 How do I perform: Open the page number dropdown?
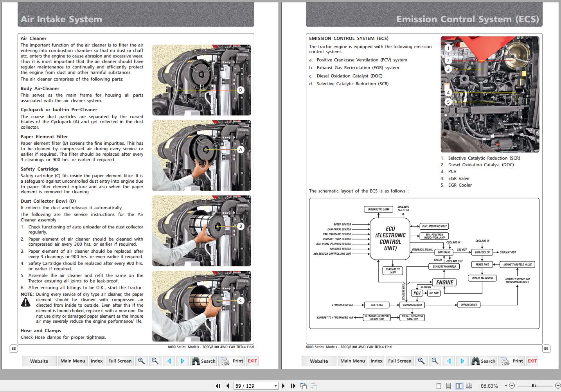coord(275,386)
